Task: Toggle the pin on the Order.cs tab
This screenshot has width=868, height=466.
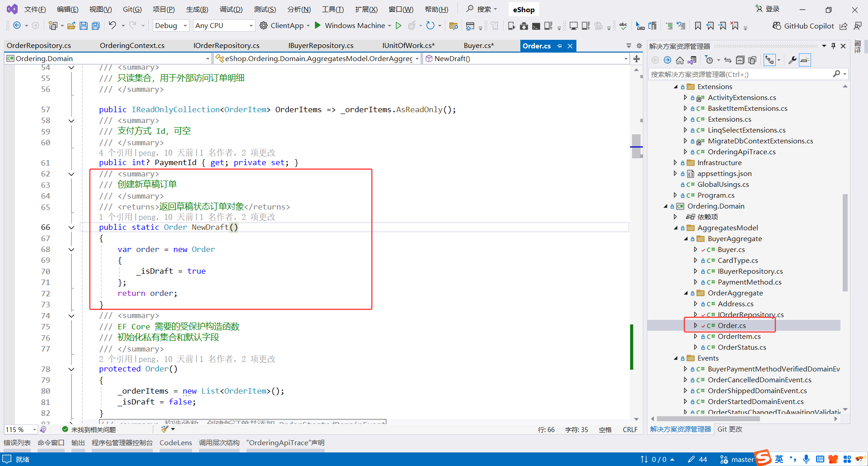Action: [560, 46]
